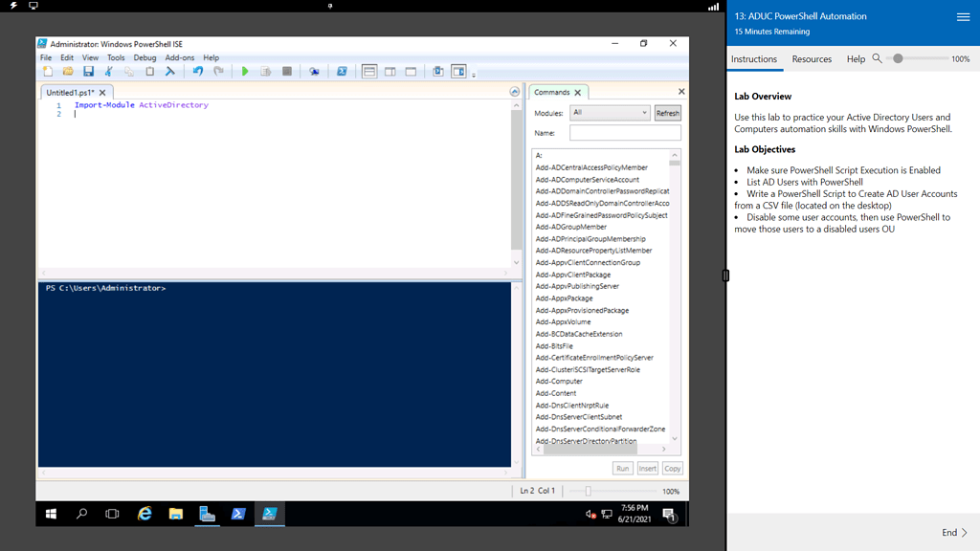This screenshot has width=980, height=551.
Task: Run the script with the green Run button
Action: coord(245,71)
